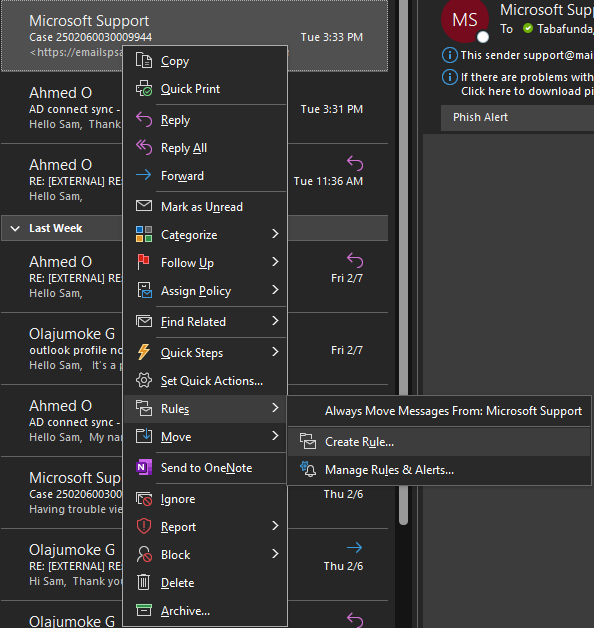Open the Follow Up submenu arrow
The image size is (594, 628).
(x=275, y=262)
